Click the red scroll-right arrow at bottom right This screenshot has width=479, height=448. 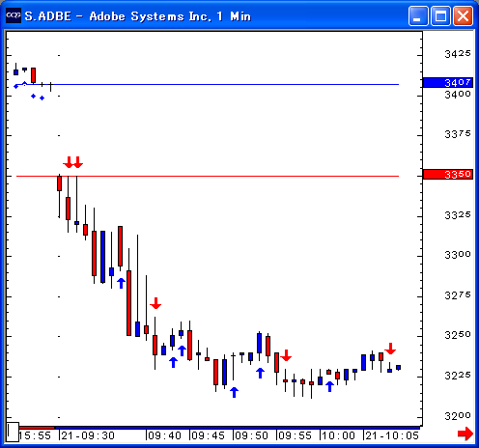pos(465,434)
